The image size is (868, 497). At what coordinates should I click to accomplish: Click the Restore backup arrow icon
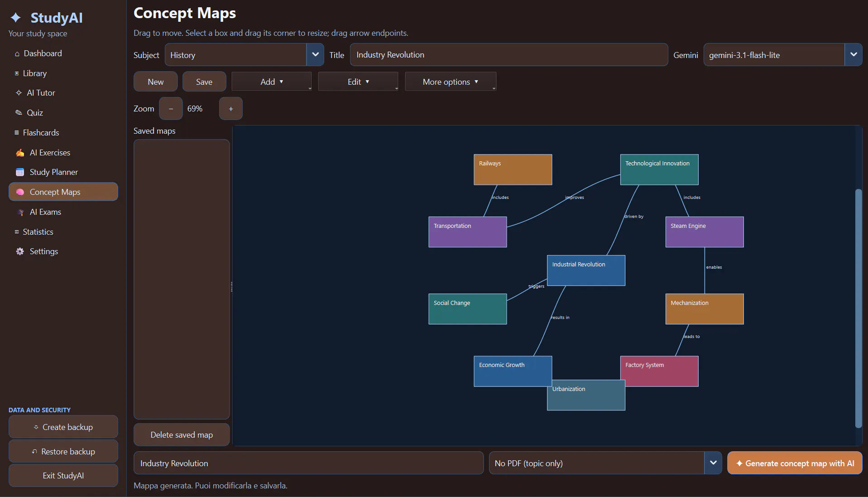click(34, 452)
